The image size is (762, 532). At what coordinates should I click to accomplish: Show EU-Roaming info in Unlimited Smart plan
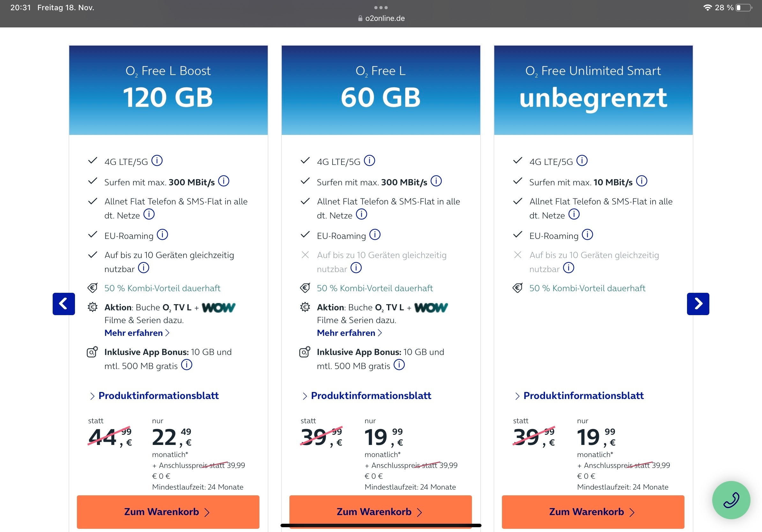587,235
